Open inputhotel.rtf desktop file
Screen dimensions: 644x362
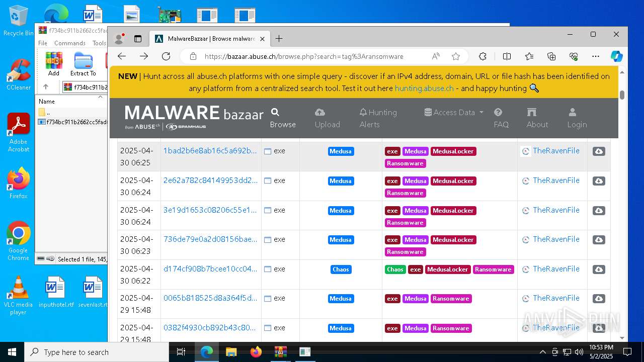[x=56, y=292]
